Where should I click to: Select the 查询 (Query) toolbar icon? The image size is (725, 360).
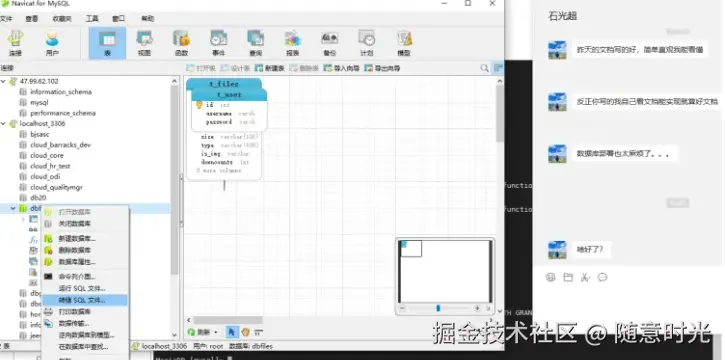(x=255, y=43)
